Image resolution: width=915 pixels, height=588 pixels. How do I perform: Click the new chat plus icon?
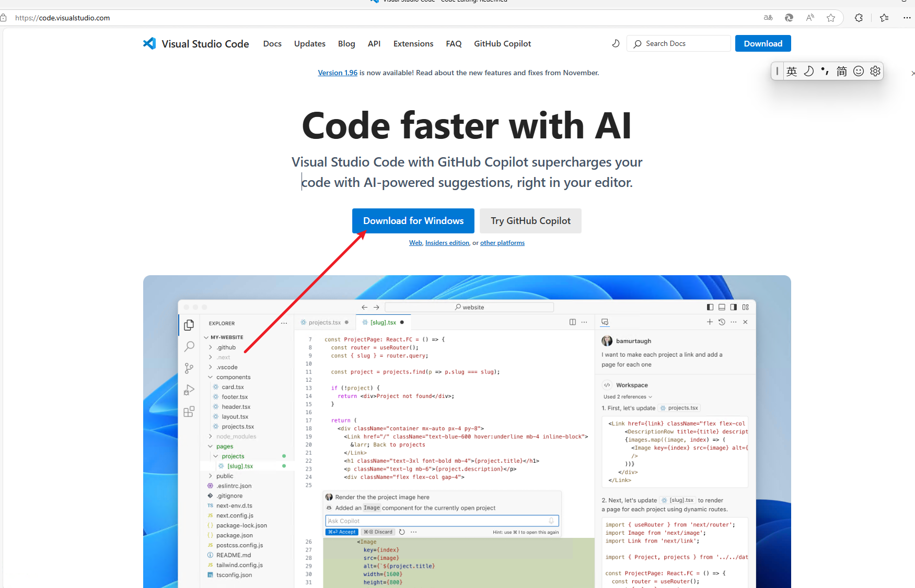click(710, 322)
